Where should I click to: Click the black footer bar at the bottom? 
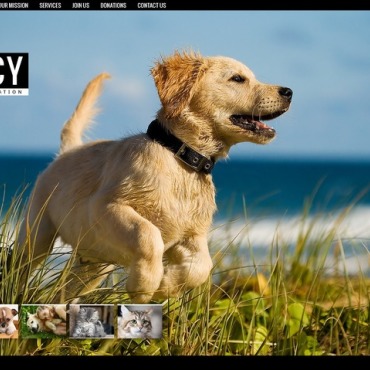[x=185, y=363]
